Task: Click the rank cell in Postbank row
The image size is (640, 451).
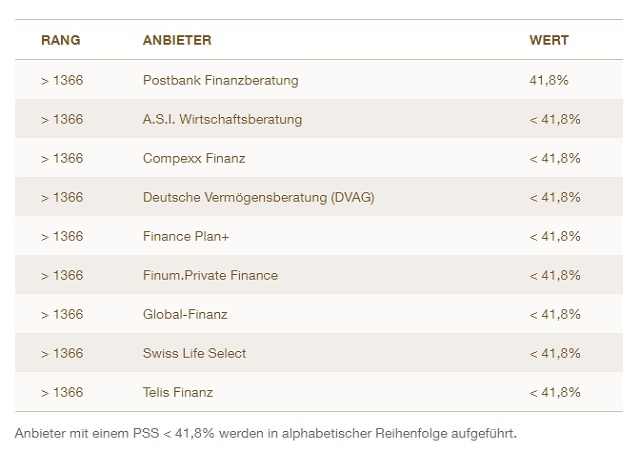Action: (62, 80)
